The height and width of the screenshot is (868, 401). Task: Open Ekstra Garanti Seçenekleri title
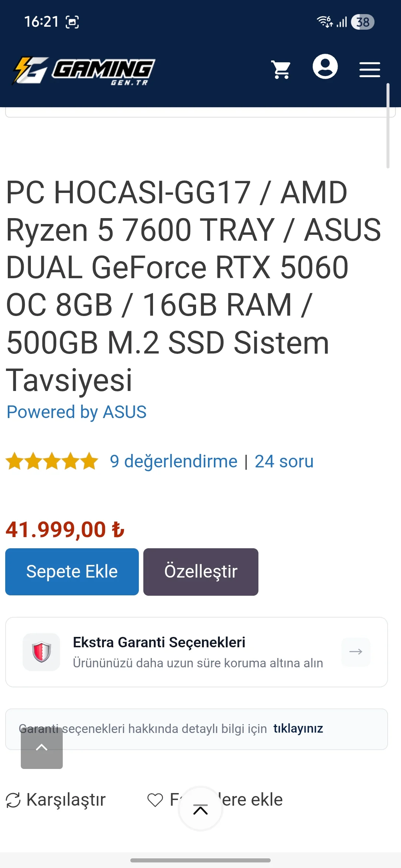(159, 642)
